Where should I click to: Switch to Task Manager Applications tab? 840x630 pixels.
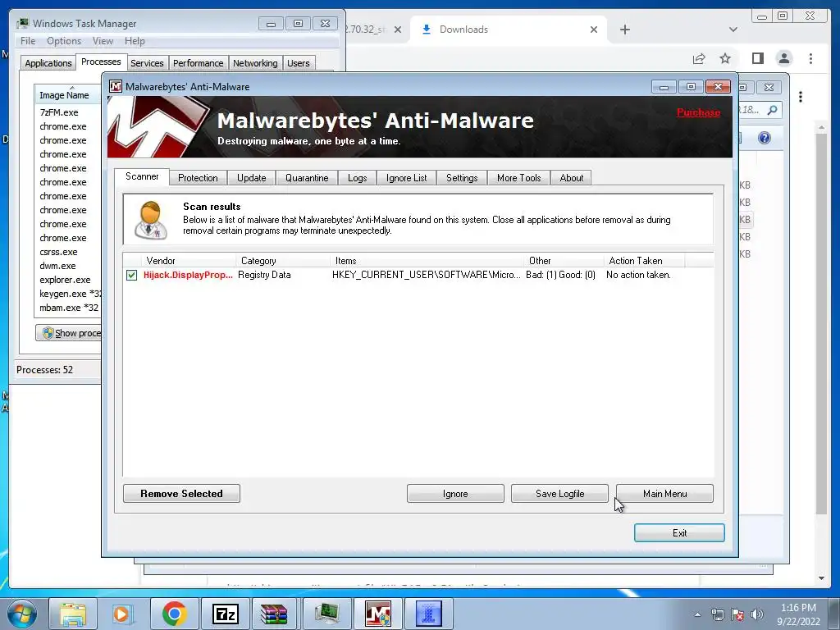pos(48,63)
